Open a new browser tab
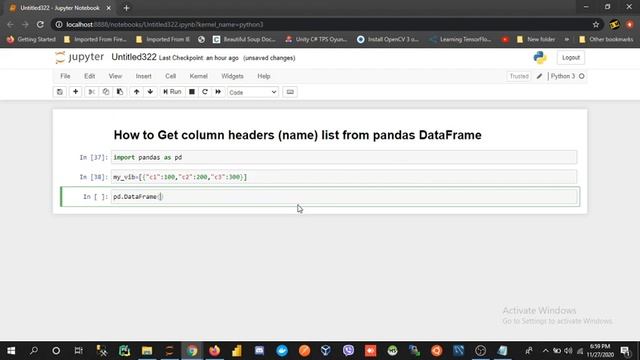This screenshot has height=360, width=640. pyautogui.click(x=126, y=8)
